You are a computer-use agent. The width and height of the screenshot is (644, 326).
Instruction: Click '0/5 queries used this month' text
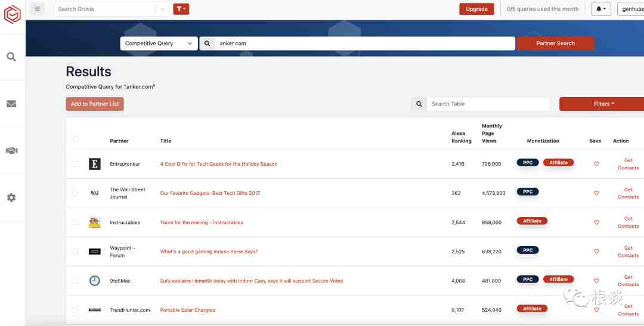[543, 8]
